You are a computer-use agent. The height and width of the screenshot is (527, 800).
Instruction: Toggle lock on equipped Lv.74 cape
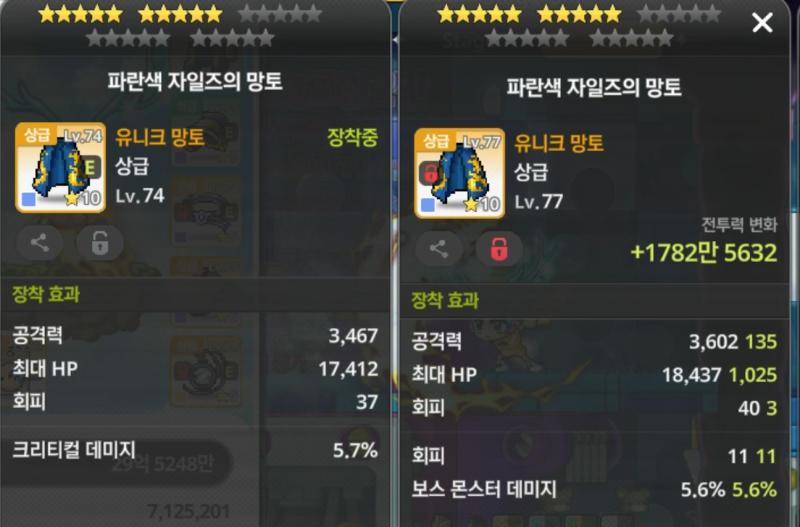100,242
